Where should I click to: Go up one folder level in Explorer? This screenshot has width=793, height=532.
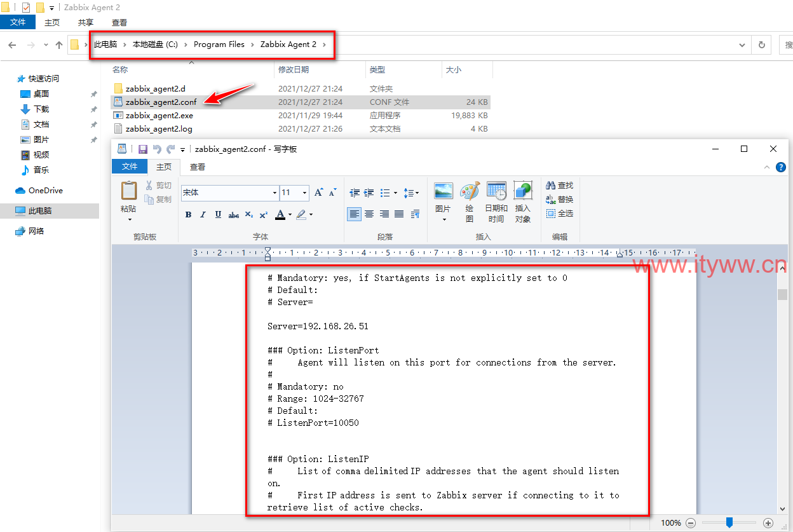(59, 45)
